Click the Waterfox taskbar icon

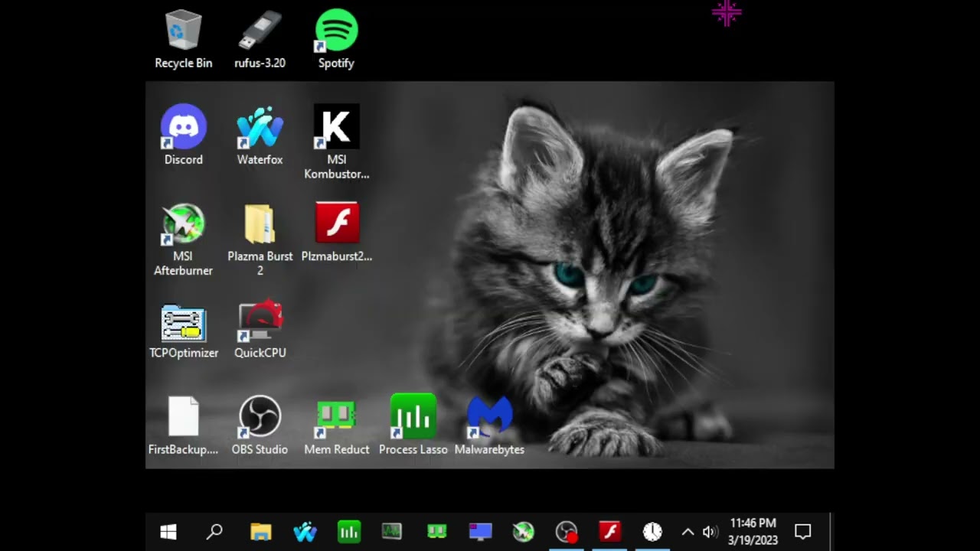(305, 532)
